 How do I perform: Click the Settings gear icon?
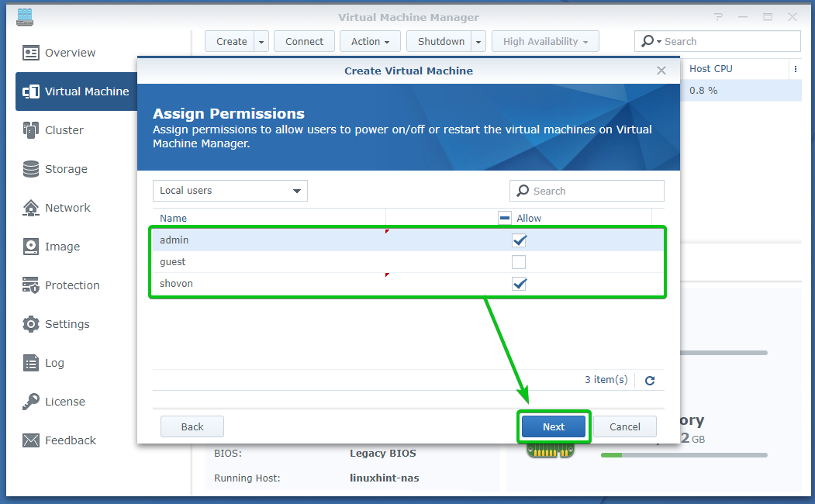pyautogui.click(x=31, y=324)
